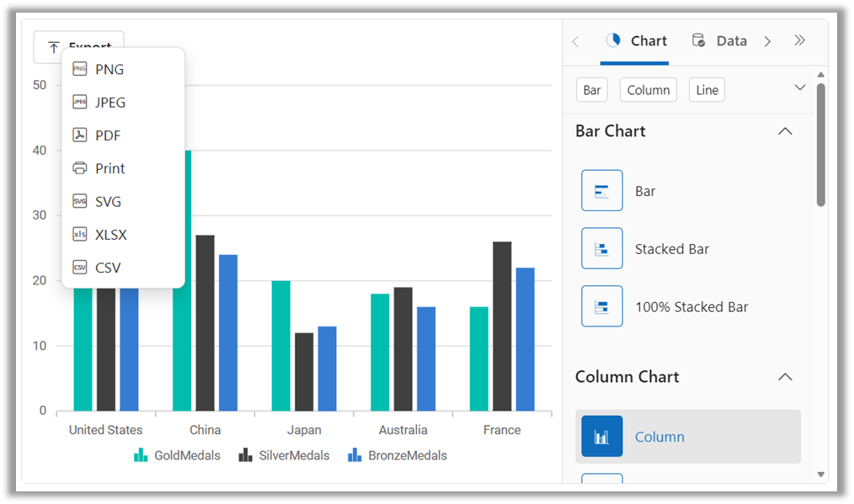The width and height of the screenshot is (854, 504).
Task: Click the printer icon in export menu
Action: pos(79,168)
